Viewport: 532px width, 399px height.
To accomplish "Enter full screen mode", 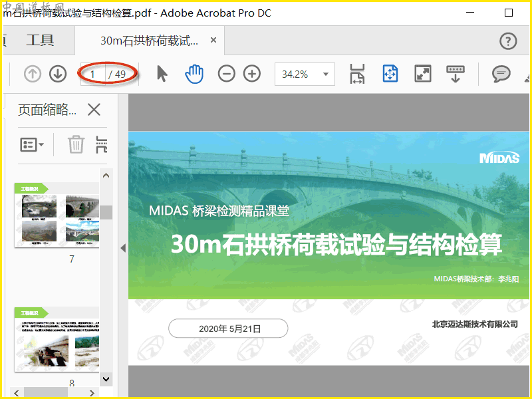I will (423, 74).
